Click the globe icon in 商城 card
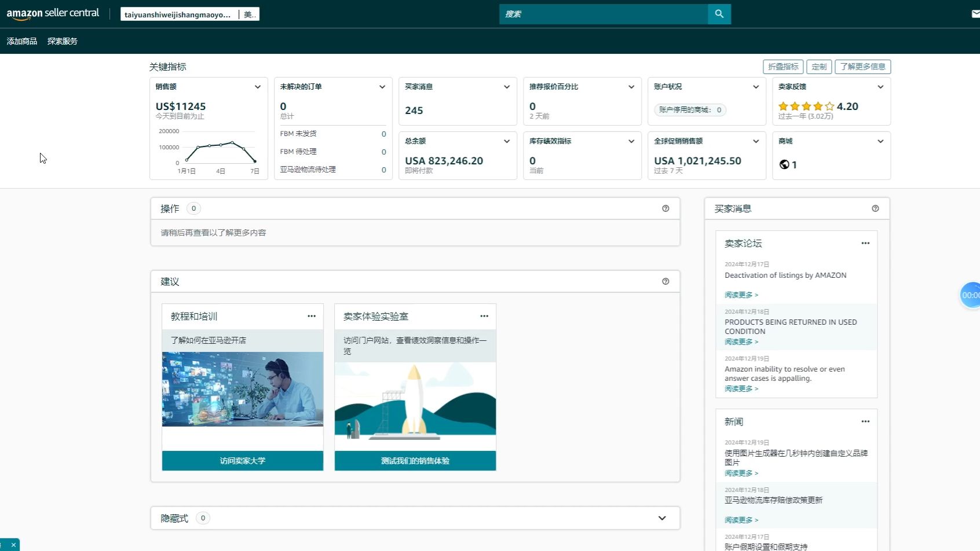The image size is (980, 551). (x=784, y=164)
